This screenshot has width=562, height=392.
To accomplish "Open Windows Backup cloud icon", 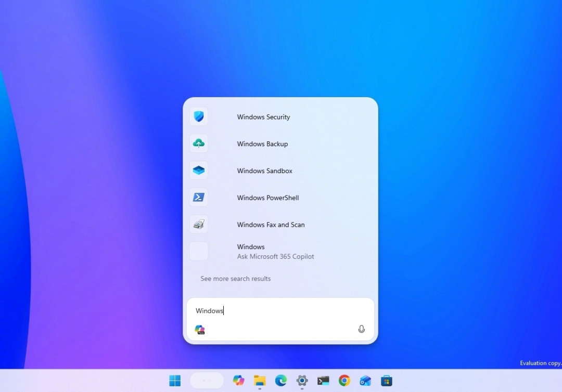I will 199,143.
